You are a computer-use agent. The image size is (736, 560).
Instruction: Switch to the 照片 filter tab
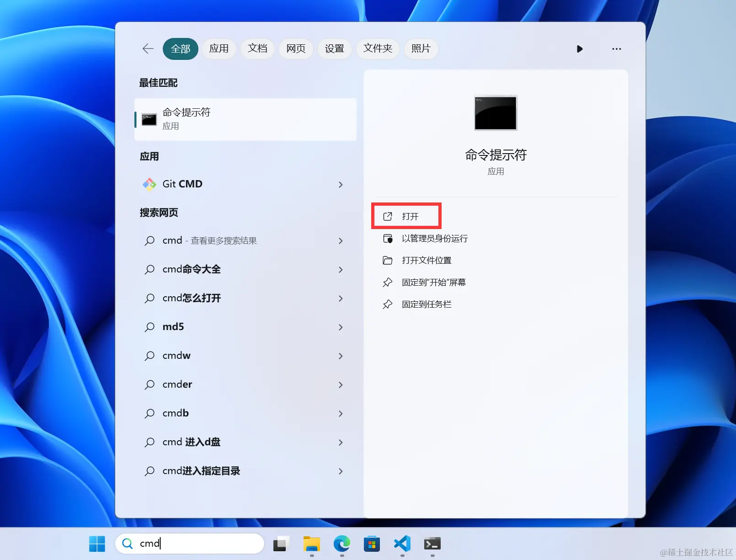(421, 48)
